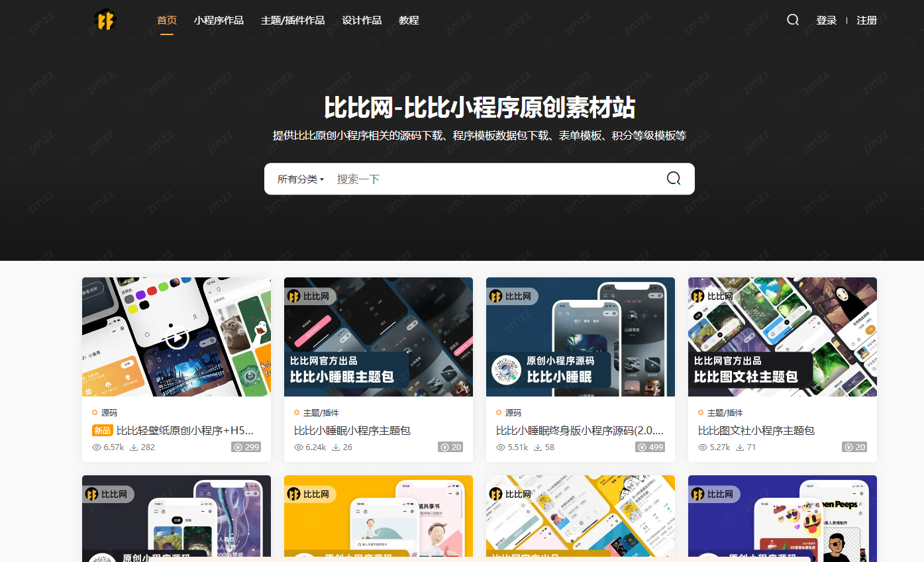Click 6.24k view count text

click(x=316, y=447)
